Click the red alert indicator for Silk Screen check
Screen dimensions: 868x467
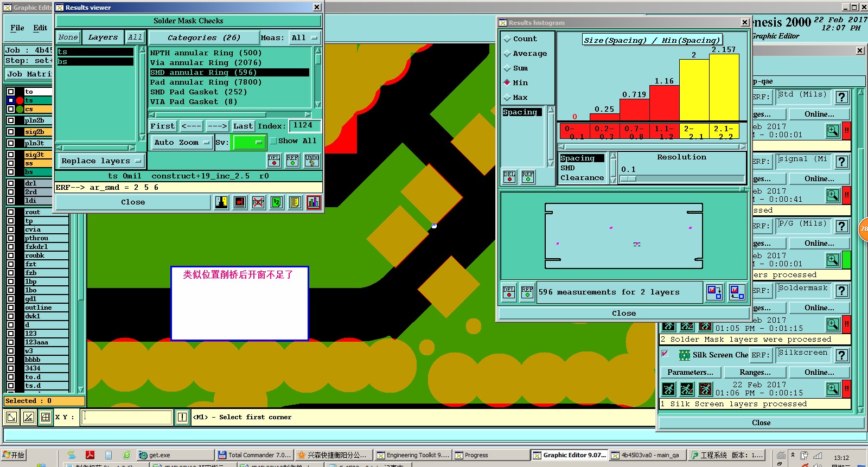(x=846, y=389)
